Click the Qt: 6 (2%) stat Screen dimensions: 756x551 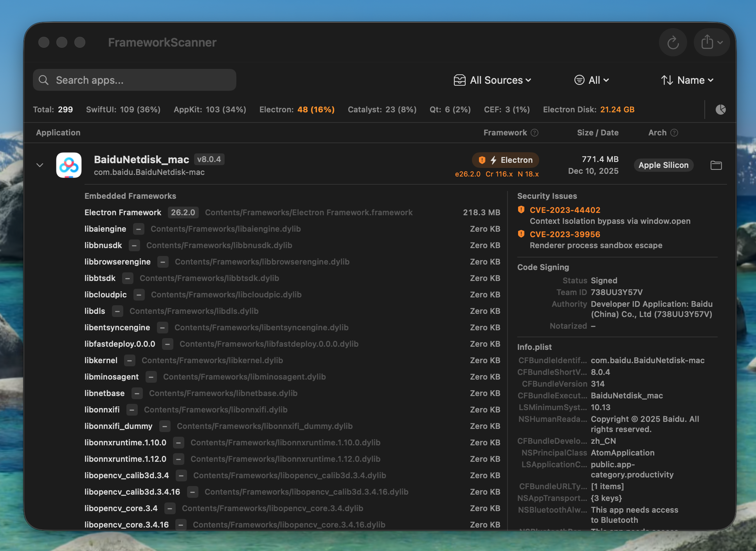[450, 110]
